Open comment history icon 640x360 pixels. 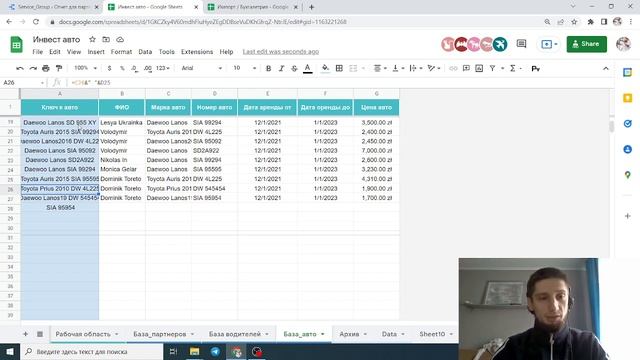tap(521, 44)
